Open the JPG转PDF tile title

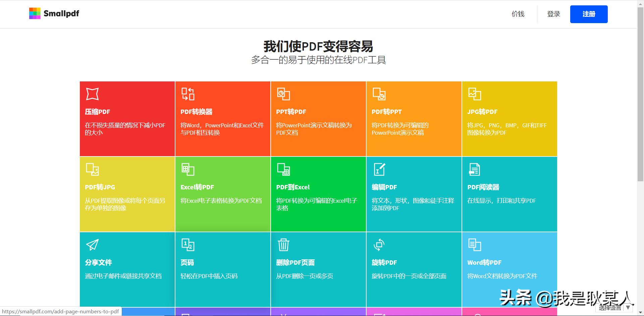(x=482, y=112)
